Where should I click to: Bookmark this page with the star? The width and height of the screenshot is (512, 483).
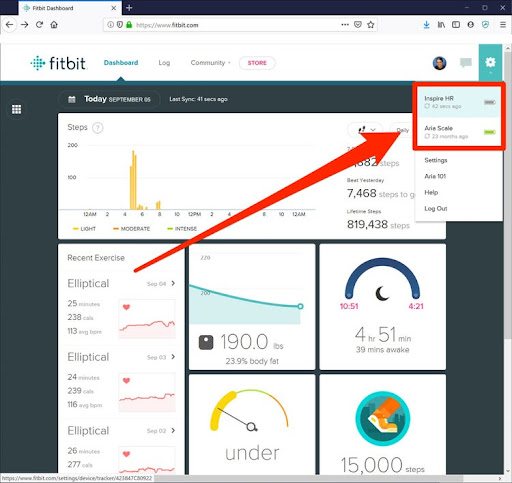[x=370, y=25]
